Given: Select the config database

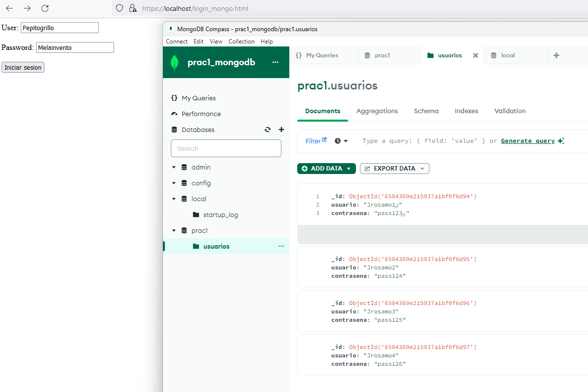Looking at the screenshot, I should [200, 183].
